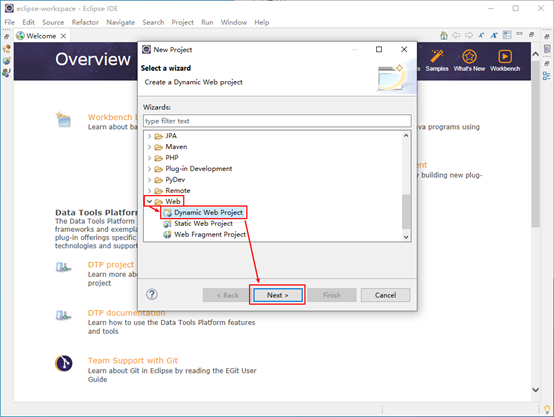The image size is (554, 417).
Task: Click wizard list scrollbar down arrow
Action: [x=406, y=237]
